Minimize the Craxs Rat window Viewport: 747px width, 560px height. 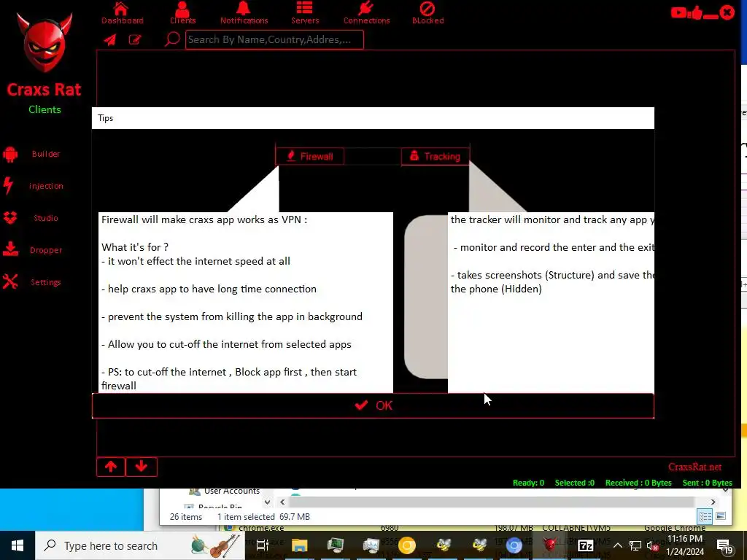(711, 17)
